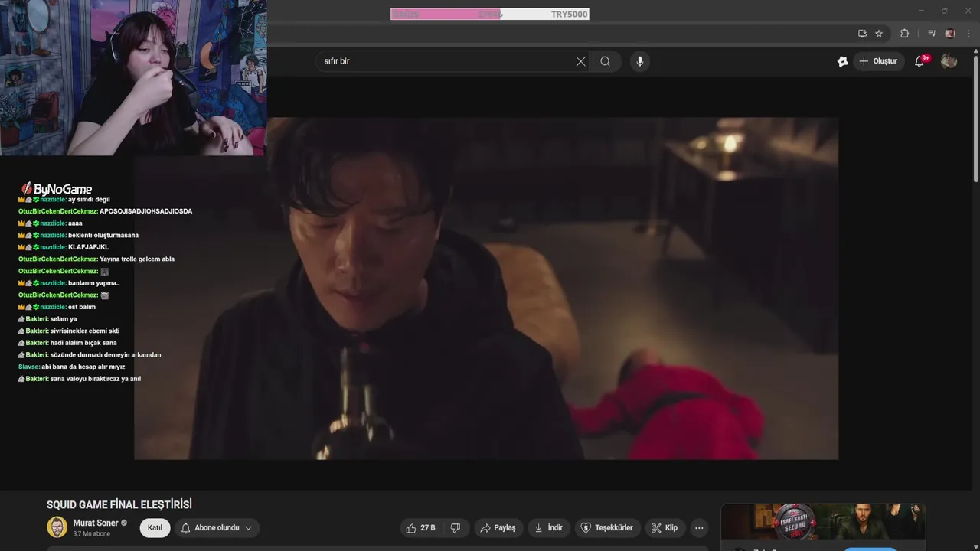Click chat message 'sana valoyu bıraktırcaz ya anıl'
Viewport: 980px width, 551px height.
click(96, 379)
